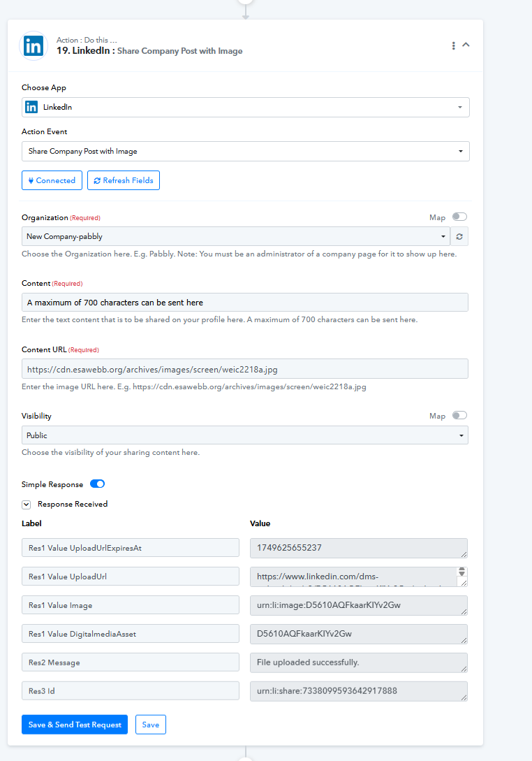Turn off the Simple Response switch
Image resolution: width=532 pixels, height=761 pixels.
[98, 484]
